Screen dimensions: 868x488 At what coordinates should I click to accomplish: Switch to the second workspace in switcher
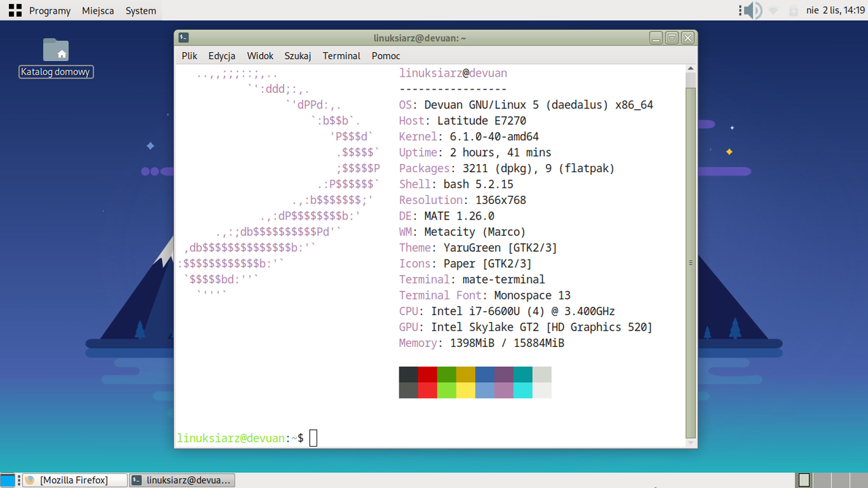(821, 480)
